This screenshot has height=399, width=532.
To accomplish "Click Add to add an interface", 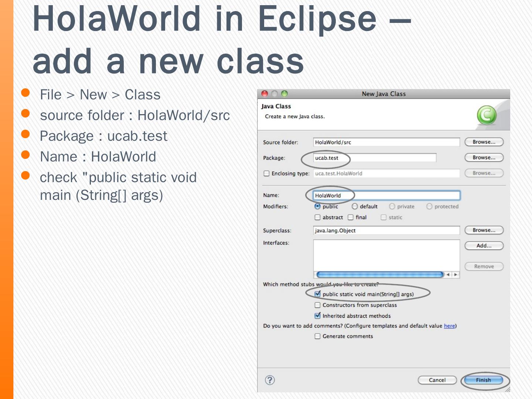I will [x=484, y=246].
